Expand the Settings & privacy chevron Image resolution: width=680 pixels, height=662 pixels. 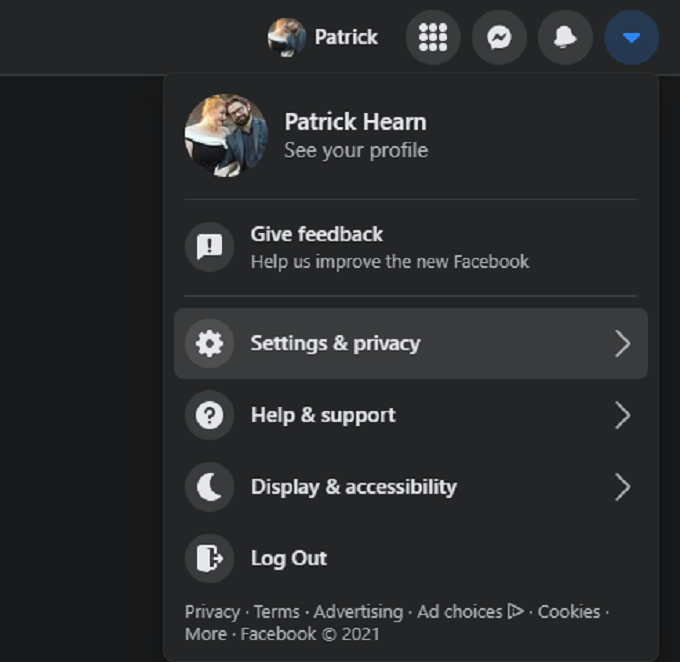click(x=622, y=344)
